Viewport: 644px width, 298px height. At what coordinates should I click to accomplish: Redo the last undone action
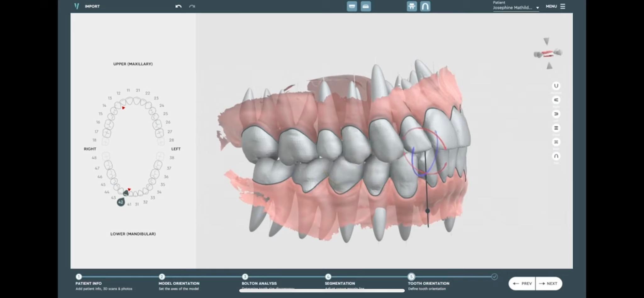click(192, 6)
